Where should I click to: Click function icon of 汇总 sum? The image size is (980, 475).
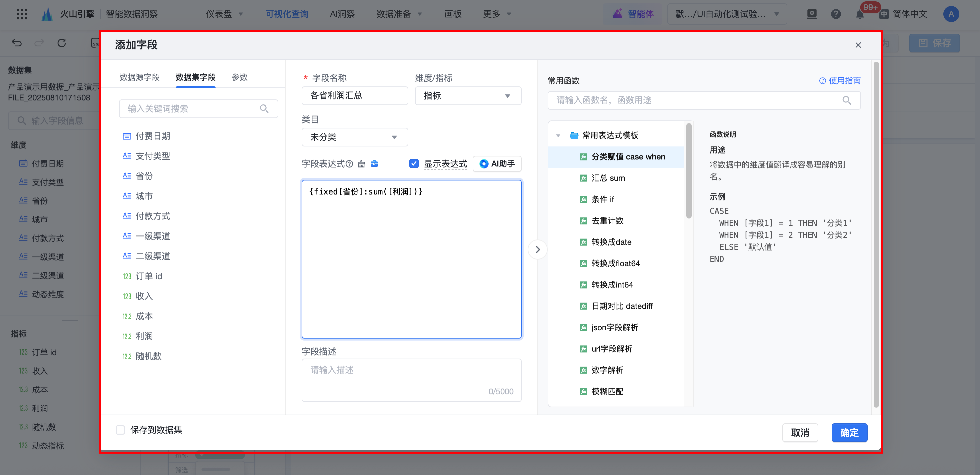coord(583,178)
